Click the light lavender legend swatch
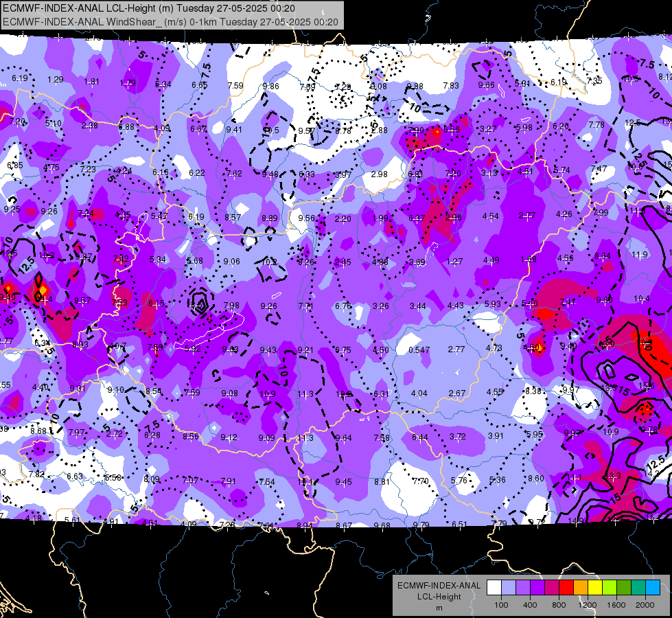This screenshot has width=672, height=618. pyautogui.click(x=509, y=587)
